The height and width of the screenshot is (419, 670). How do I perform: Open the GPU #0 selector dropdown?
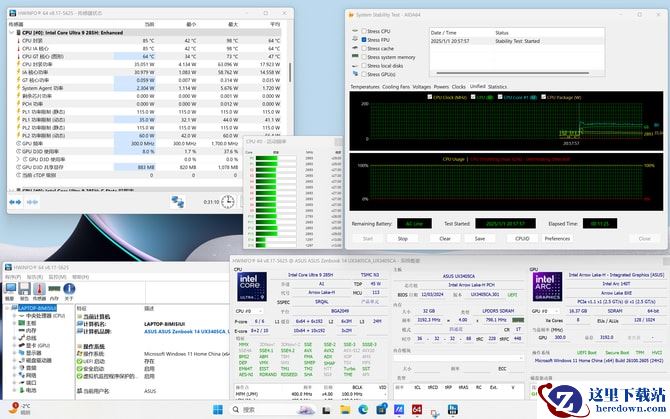[x=545, y=311]
